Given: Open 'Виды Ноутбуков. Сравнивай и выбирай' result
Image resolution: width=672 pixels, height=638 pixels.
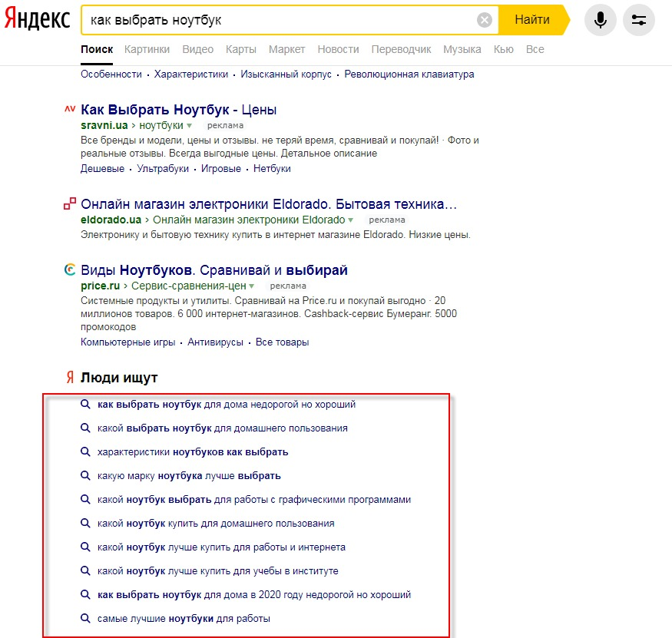Looking at the screenshot, I should coord(214,270).
